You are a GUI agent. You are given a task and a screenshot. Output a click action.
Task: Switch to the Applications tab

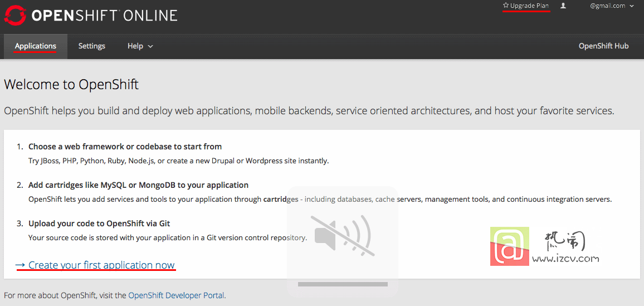[35, 46]
